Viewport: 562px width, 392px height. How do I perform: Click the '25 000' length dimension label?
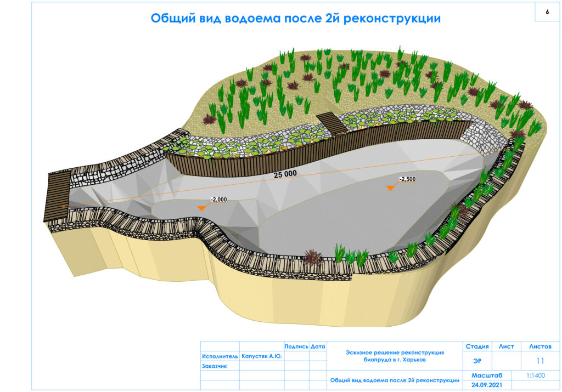coord(285,174)
